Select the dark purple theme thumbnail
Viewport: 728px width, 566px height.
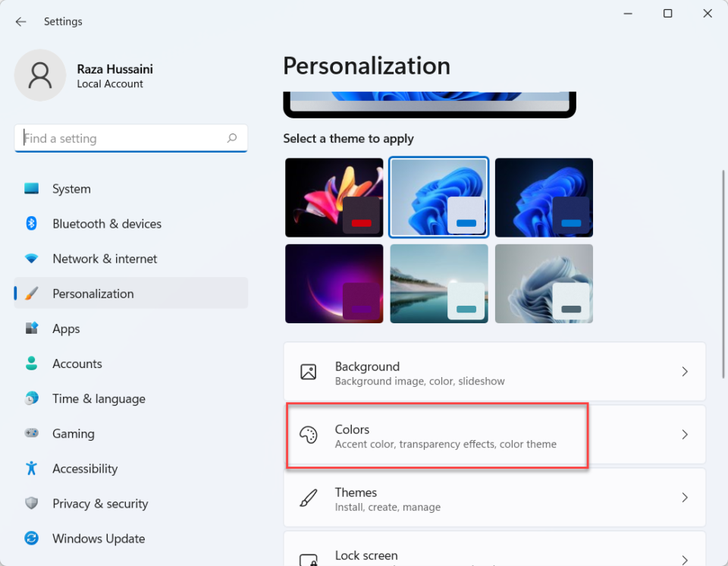(x=334, y=283)
